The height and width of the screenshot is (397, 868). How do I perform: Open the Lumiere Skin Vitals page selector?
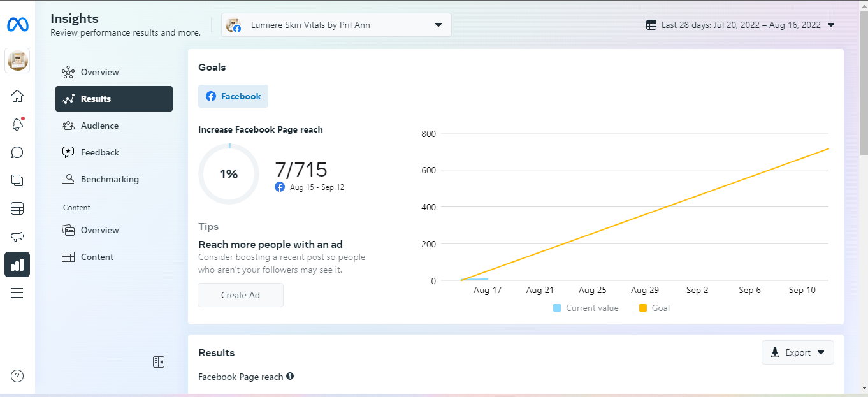click(336, 25)
